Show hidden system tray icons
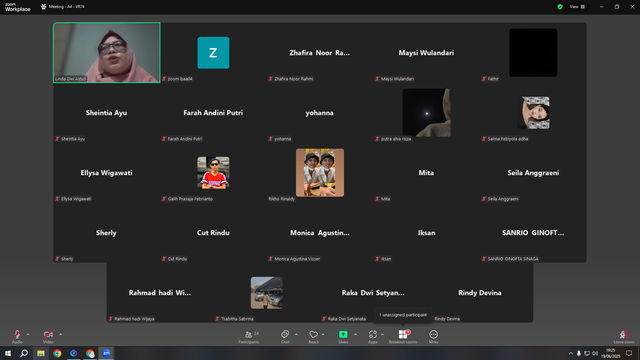This screenshot has height=360, width=640. 571,353
